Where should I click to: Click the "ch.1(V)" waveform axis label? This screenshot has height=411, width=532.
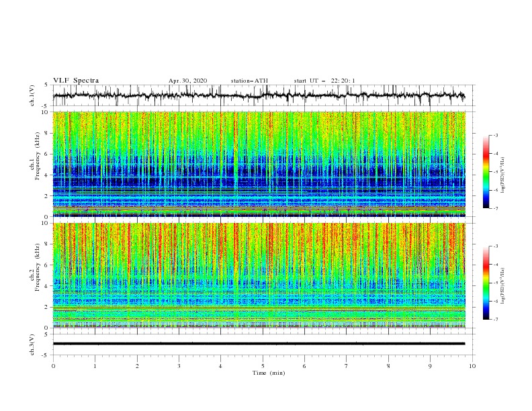pos(32,95)
